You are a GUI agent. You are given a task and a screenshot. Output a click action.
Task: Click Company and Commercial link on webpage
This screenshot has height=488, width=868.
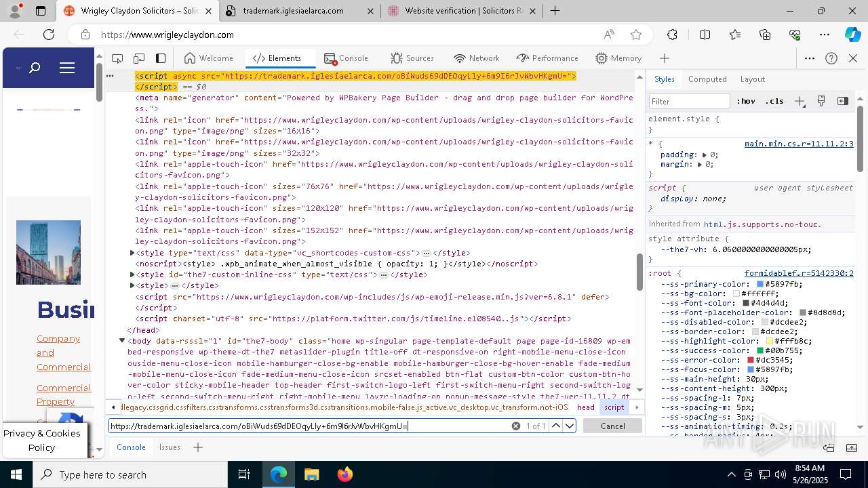(64, 352)
